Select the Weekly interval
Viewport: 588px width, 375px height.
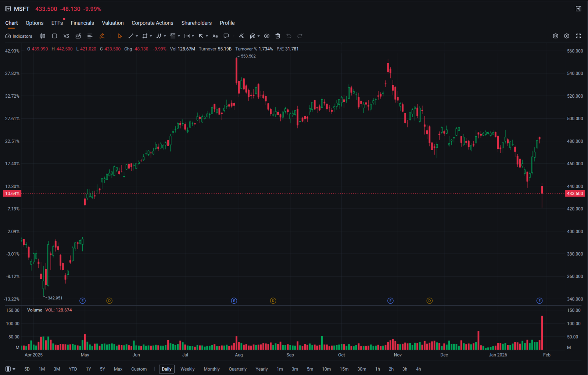click(x=187, y=369)
